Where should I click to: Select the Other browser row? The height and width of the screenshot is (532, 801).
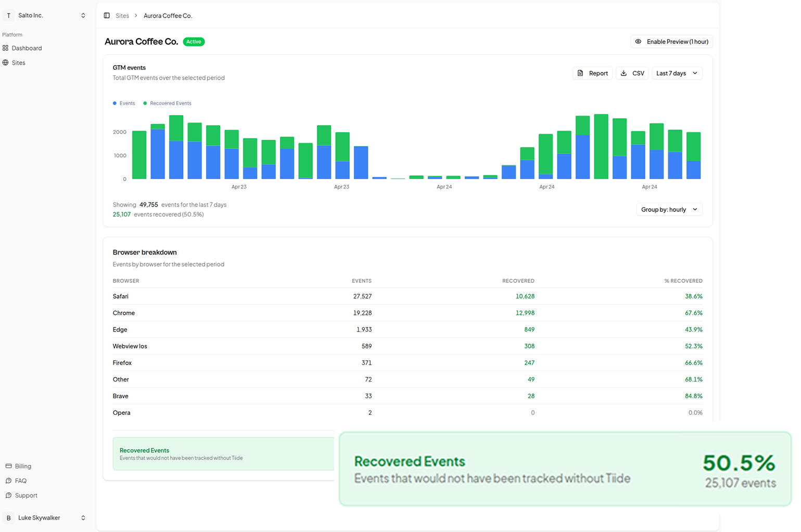point(408,379)
